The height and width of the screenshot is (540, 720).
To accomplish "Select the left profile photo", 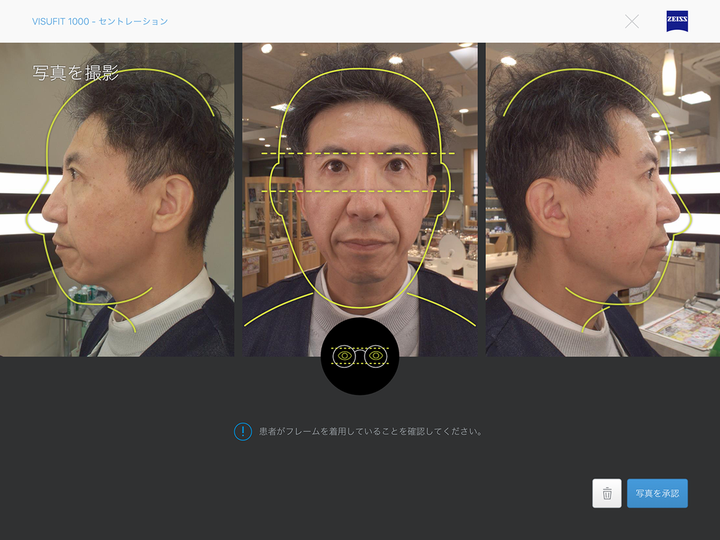I will (x=117, y=200).
